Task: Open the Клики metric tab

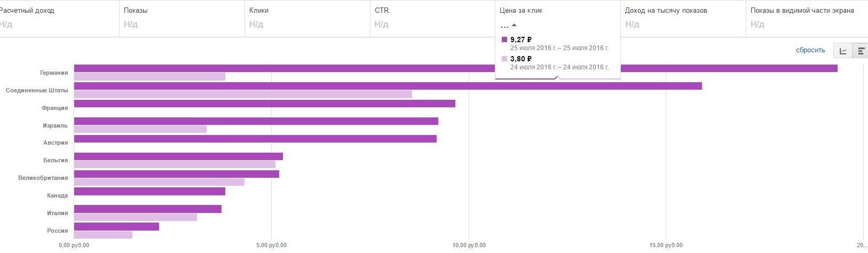Action: (x=307, y=18)
